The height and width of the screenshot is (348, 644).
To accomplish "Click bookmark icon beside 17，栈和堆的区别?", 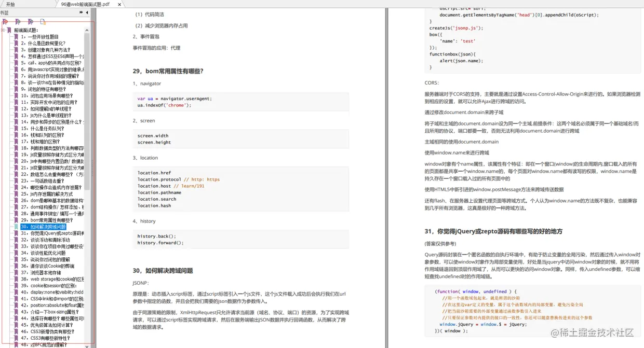I will 16,142.
